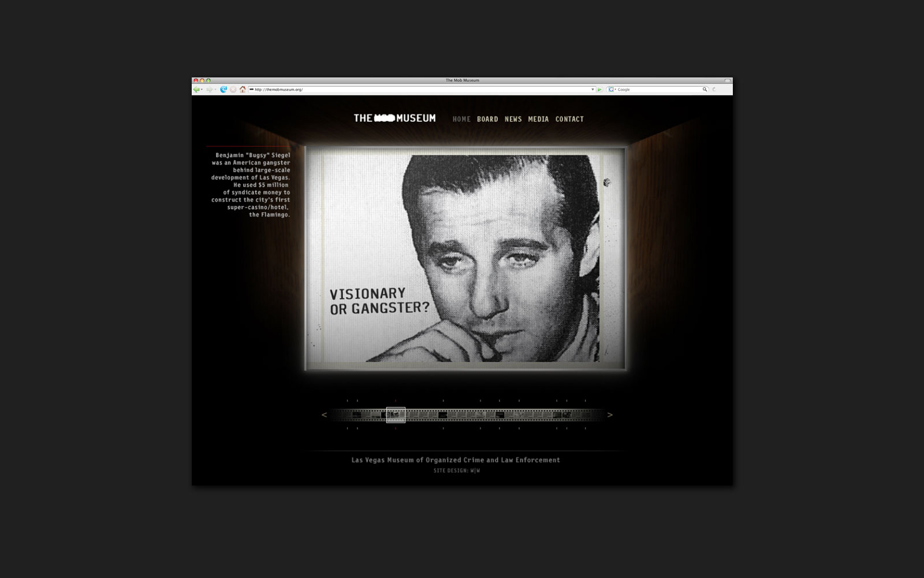
Task: Expand the Back button history arrow
Action: [x=202, y=90]
